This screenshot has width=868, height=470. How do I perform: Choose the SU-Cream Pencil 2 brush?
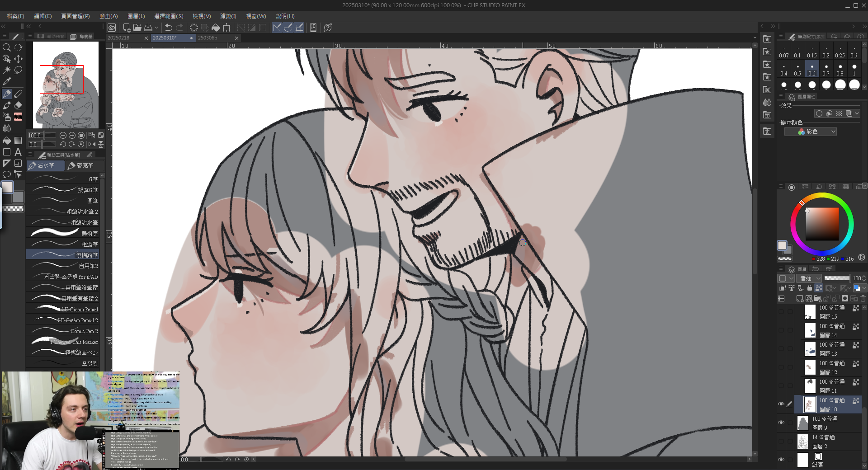click(63, 320)
